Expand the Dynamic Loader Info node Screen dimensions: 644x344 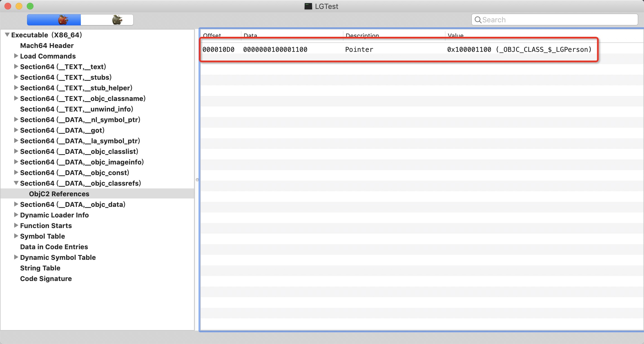tap(16, 215)
